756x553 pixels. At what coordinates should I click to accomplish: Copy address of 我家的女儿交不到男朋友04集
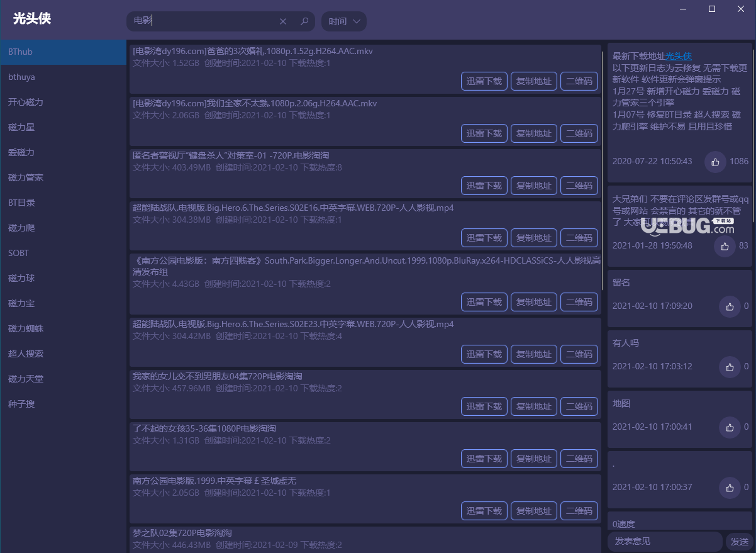(534, 406)
